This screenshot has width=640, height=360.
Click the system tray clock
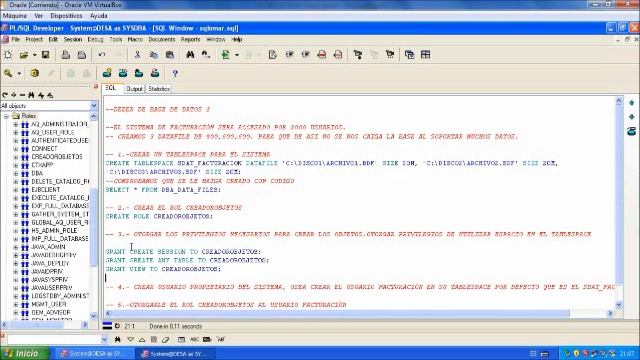pyautogui.click(x=627, y=353)
